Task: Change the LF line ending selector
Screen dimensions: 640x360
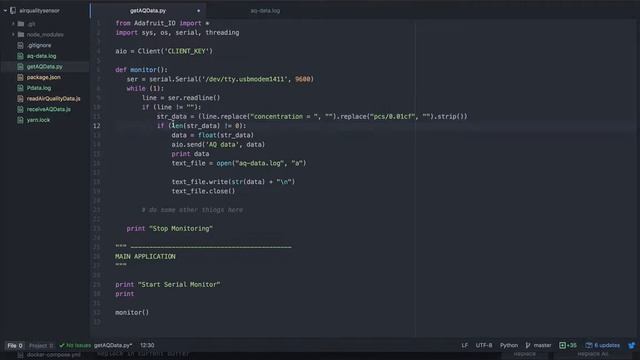Action: pos(464,345)
